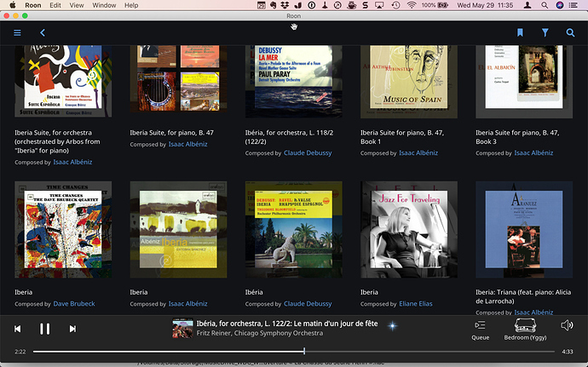Click the Evernote elephant menu bar icon

pyautogui.click(x=273, y=5)
